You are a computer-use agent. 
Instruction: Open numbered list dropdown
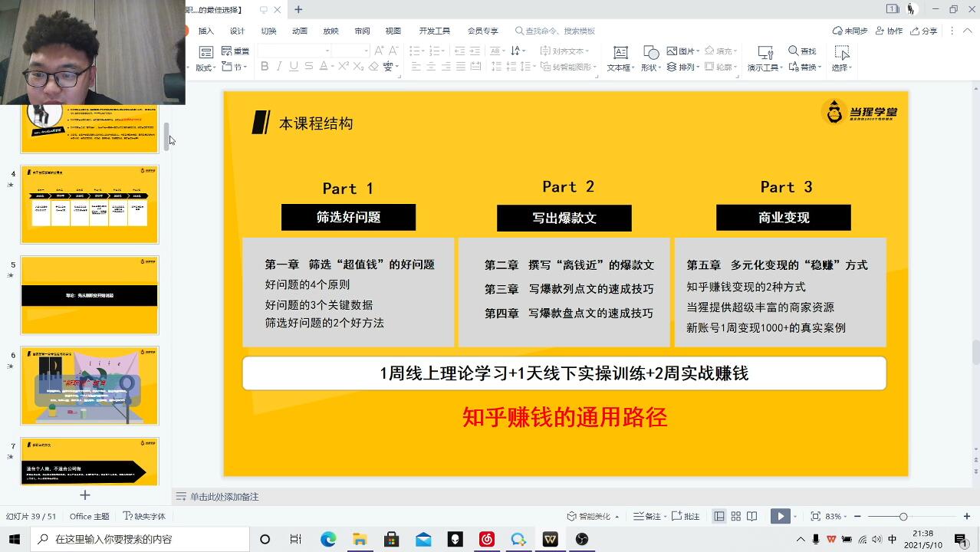(442, 51)
